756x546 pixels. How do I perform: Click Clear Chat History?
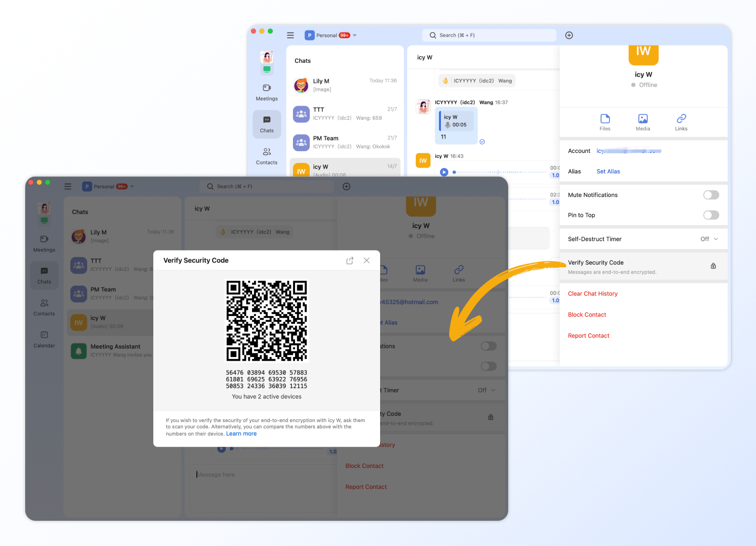592,293
